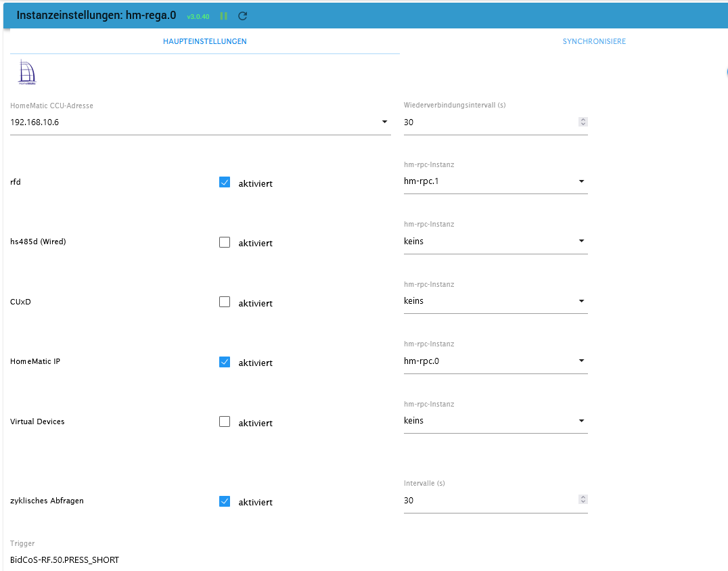Screen dimensions: 728x571
Task: Uncheck the HomeMatic IP checkbox
Action: click(225, 362)
